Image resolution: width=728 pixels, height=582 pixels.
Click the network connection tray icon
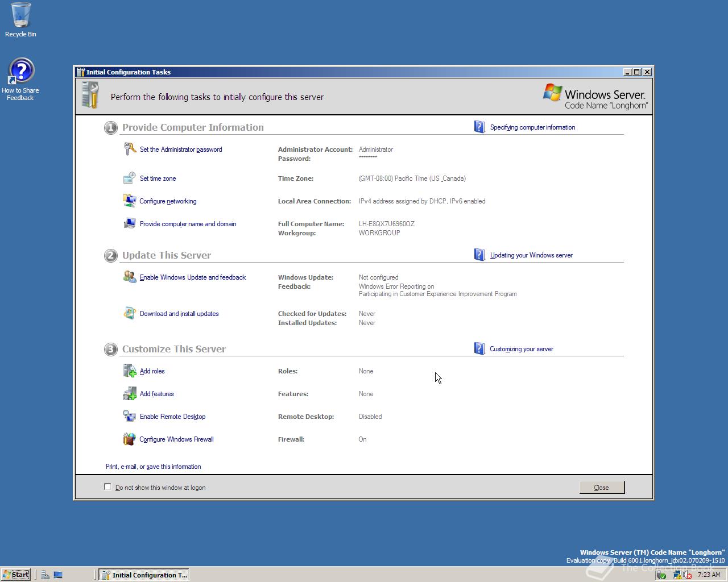coord(677,575)
